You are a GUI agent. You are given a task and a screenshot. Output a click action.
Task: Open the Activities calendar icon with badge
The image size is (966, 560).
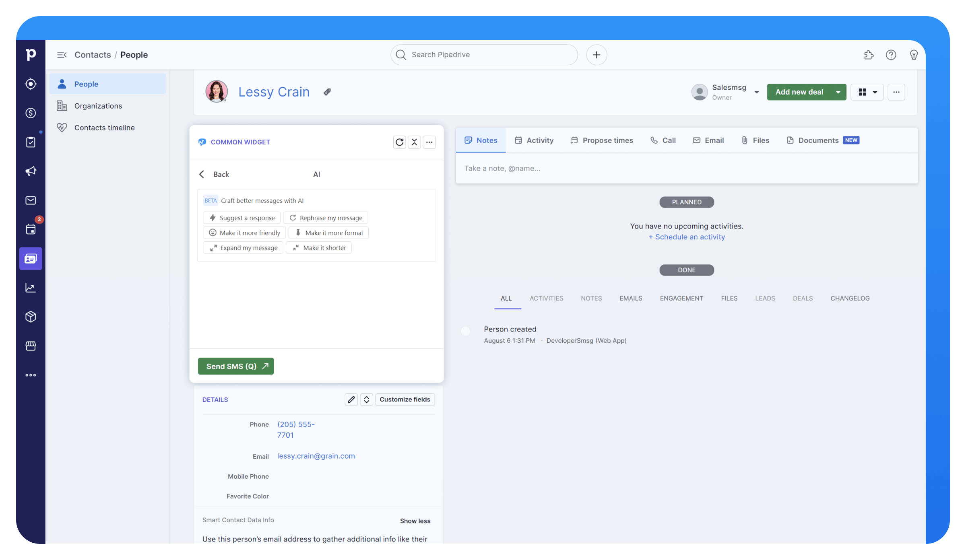31,229
